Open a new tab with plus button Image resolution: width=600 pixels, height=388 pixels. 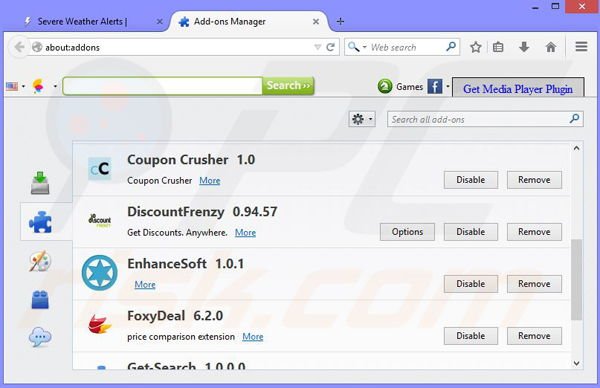pyautogui.click(x=340, y=21)
